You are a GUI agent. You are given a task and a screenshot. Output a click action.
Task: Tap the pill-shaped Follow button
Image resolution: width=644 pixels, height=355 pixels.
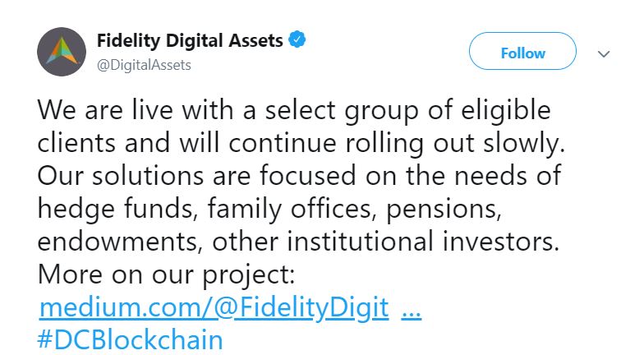[x=522, y=51]
